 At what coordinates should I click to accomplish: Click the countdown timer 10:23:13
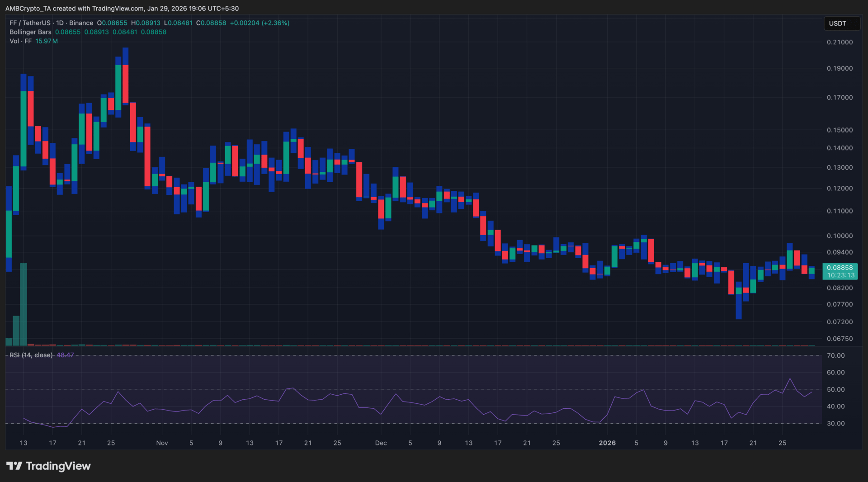pyautogui.click(x=841, y=275)
